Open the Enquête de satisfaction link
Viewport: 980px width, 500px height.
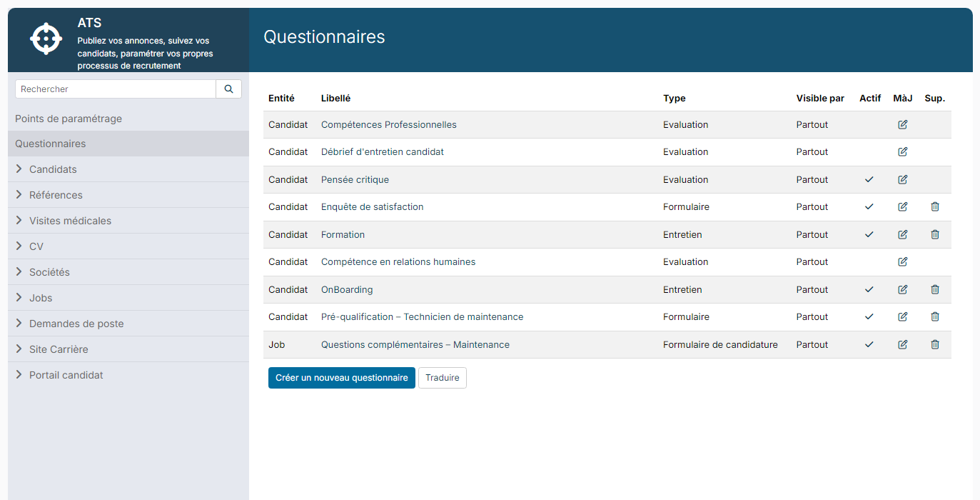pos(373,207)
